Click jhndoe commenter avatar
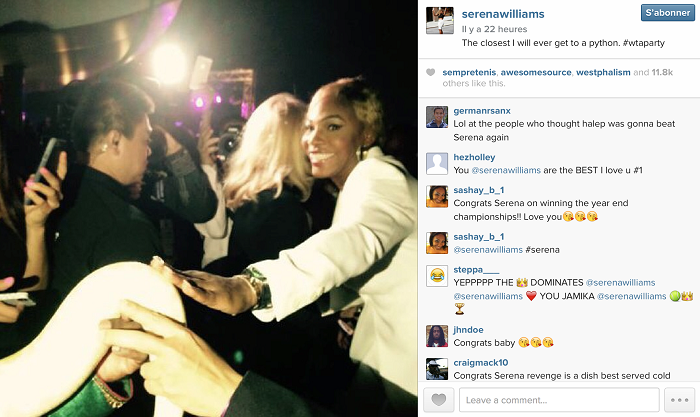 tap(437, 336)
